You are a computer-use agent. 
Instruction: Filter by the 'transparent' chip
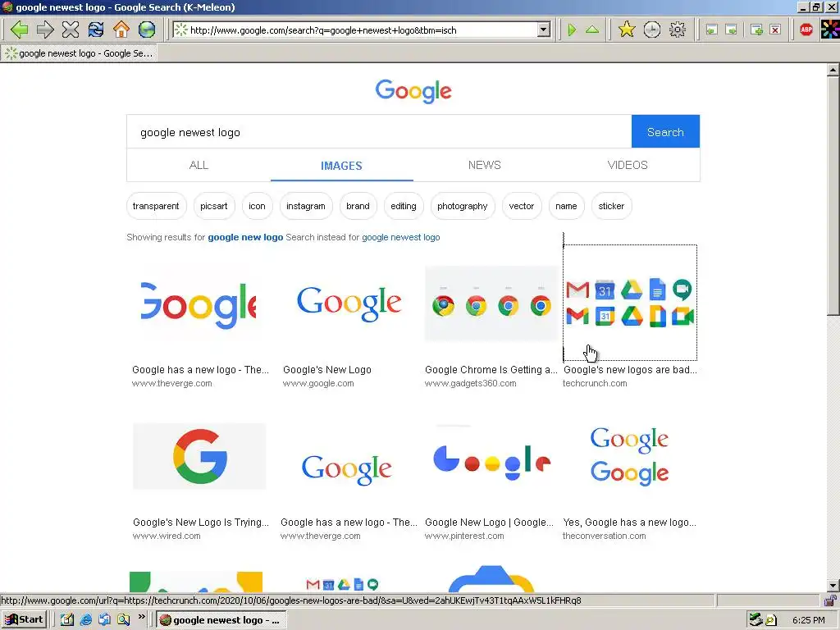click(156, 206)
